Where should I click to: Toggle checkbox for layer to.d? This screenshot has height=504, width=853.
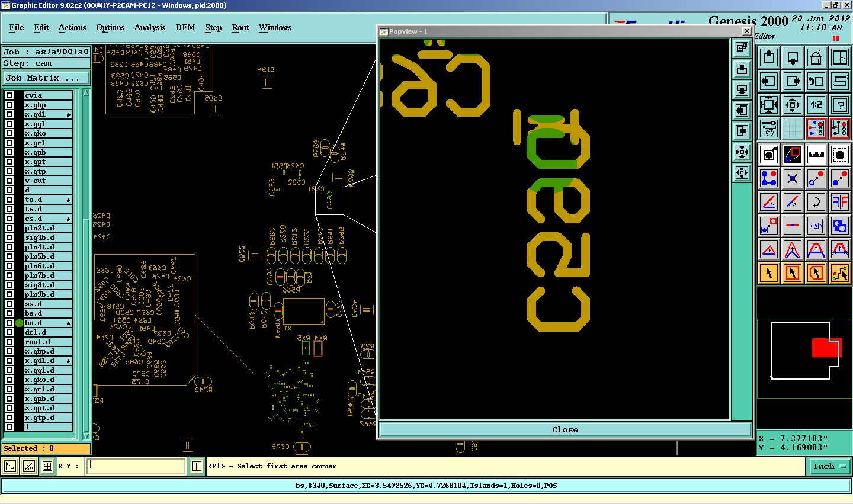[x=9, y=200]
